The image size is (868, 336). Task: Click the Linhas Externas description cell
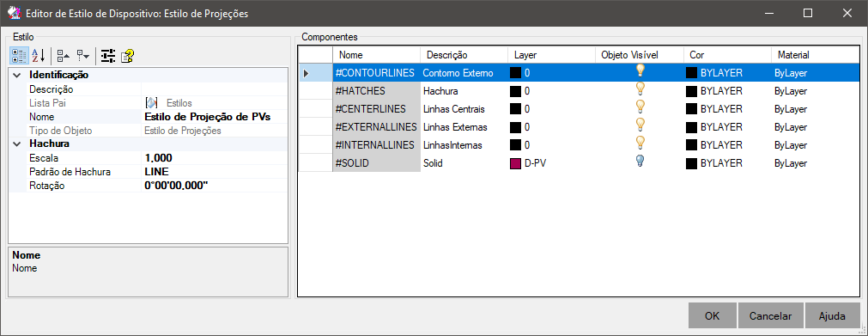(464, 127)
